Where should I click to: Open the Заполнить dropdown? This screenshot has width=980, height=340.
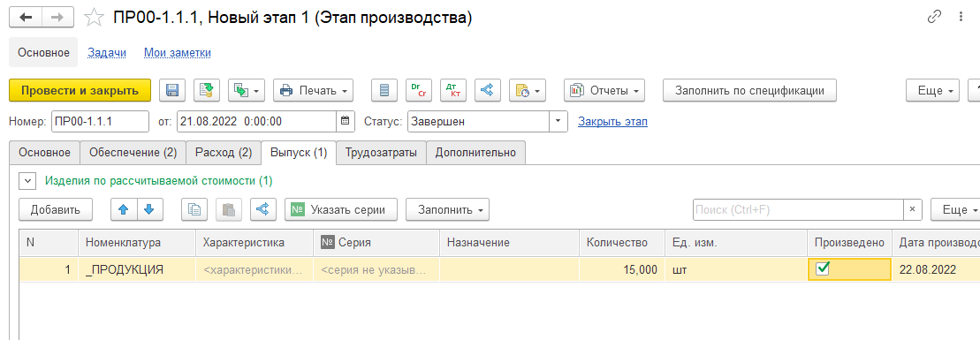(447, 209)
